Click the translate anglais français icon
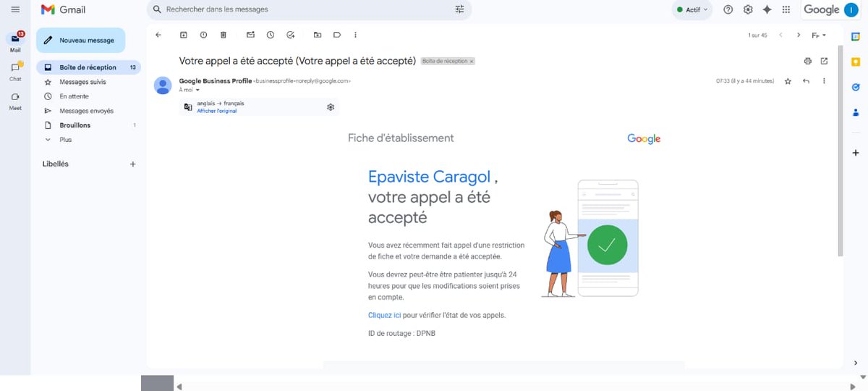 click(x=188, y=107)
